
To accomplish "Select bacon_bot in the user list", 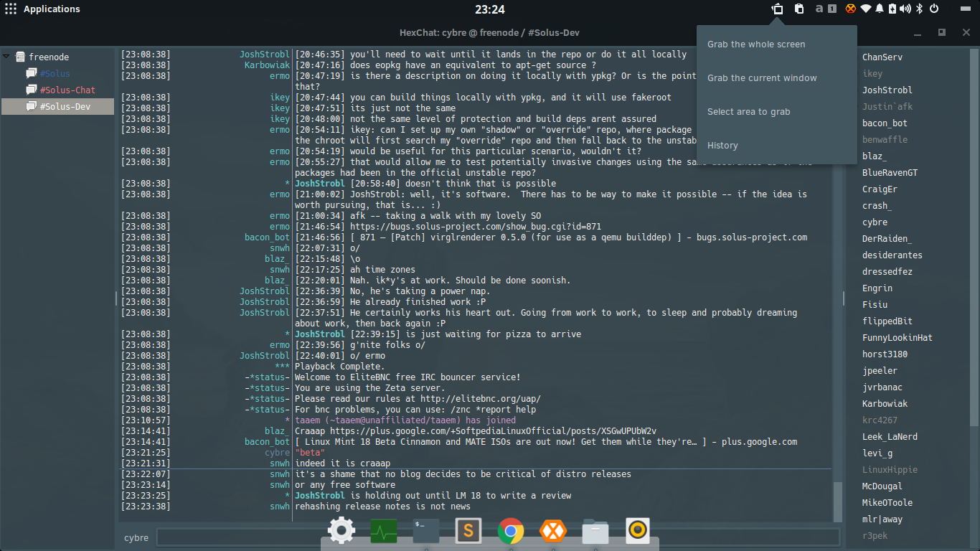I will 885,123.
